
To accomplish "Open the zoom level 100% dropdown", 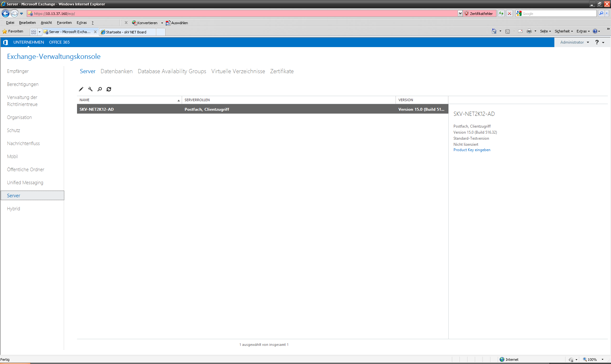I will coord(602,360).
